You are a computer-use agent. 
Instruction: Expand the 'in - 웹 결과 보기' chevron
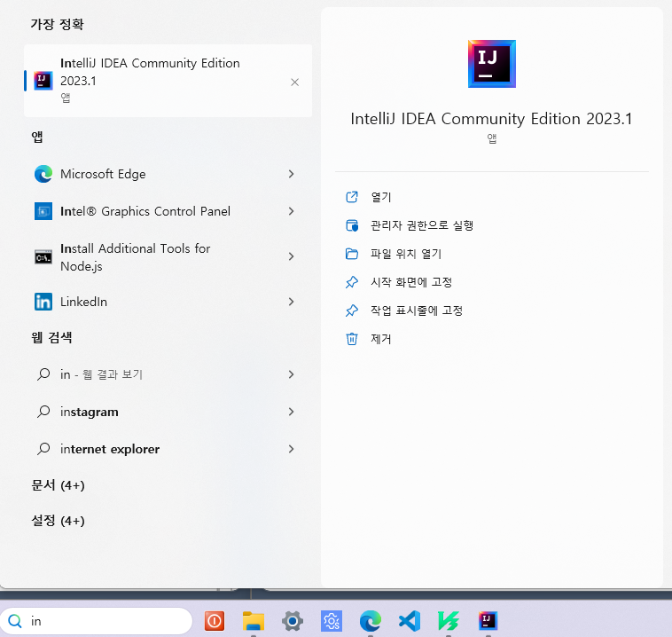pos(291,374)
